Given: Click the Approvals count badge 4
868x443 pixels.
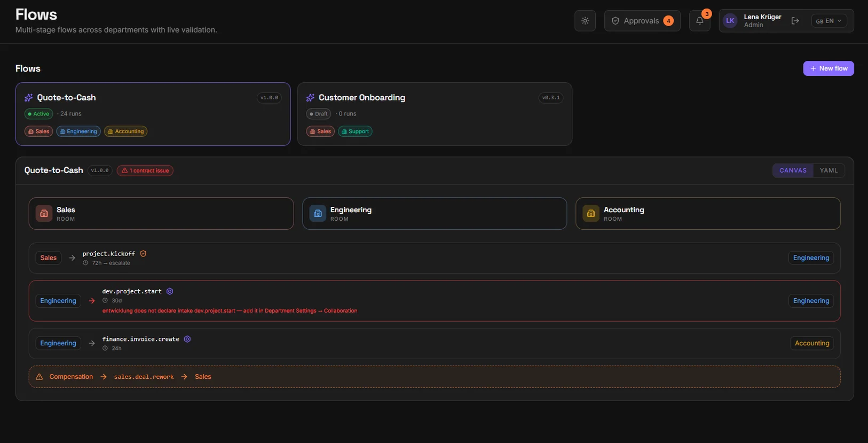Looking at the screenshot, I should (x=668, y=21).
